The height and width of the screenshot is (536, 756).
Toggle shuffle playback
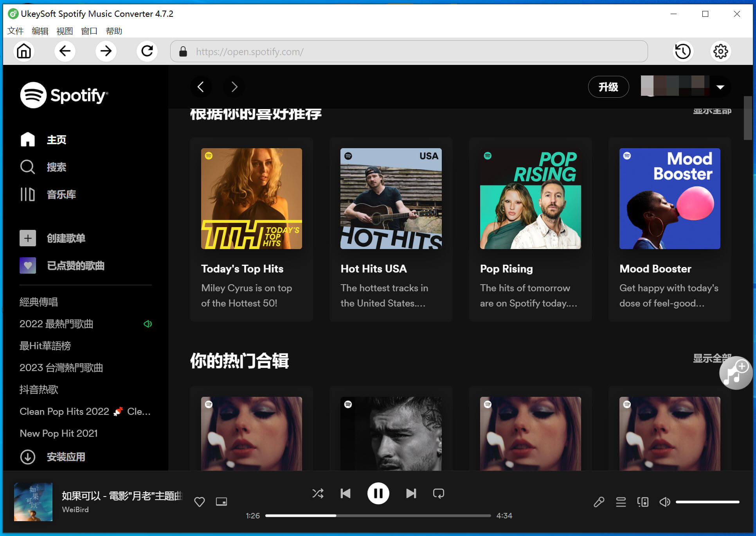pyautogui.click(x=318, y=493)
